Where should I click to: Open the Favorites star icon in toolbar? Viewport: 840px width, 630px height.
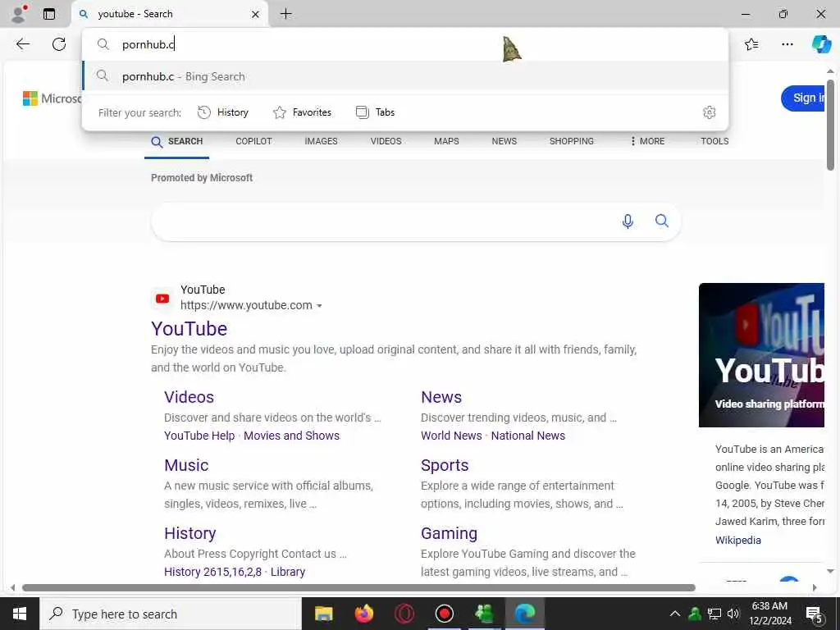751,44
